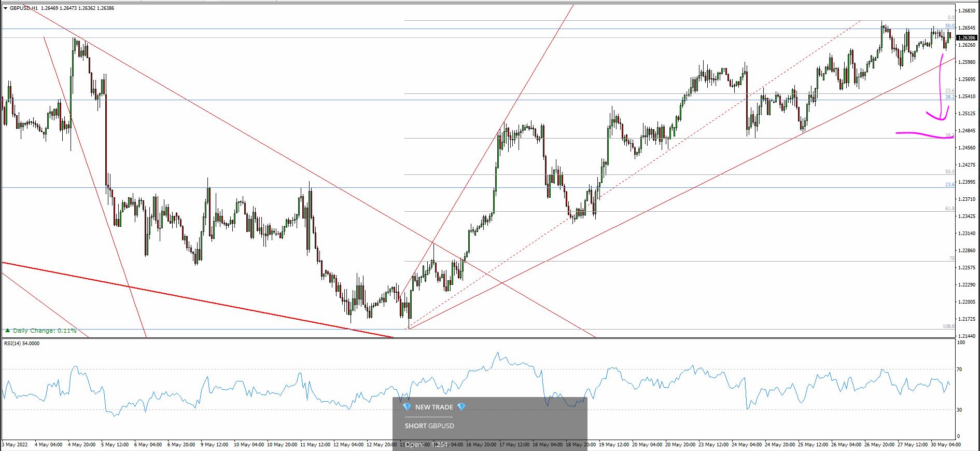Screen dimensions: 980x451
Task: Click the green Daily Change up-arrow icon
Action: pos(7,331)
